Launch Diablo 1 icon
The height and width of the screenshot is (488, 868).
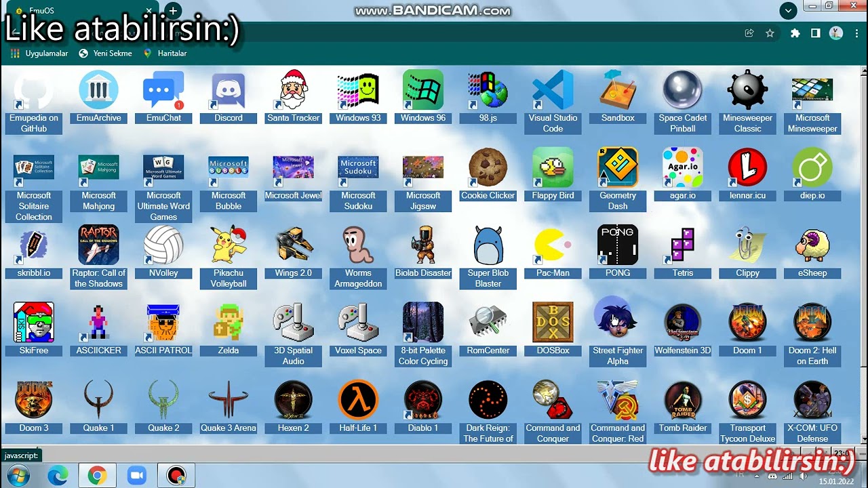click(x=423, y=400)
